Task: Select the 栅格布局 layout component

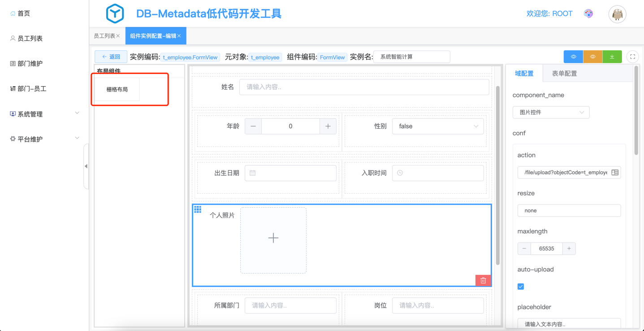Action: coord(117,90)
